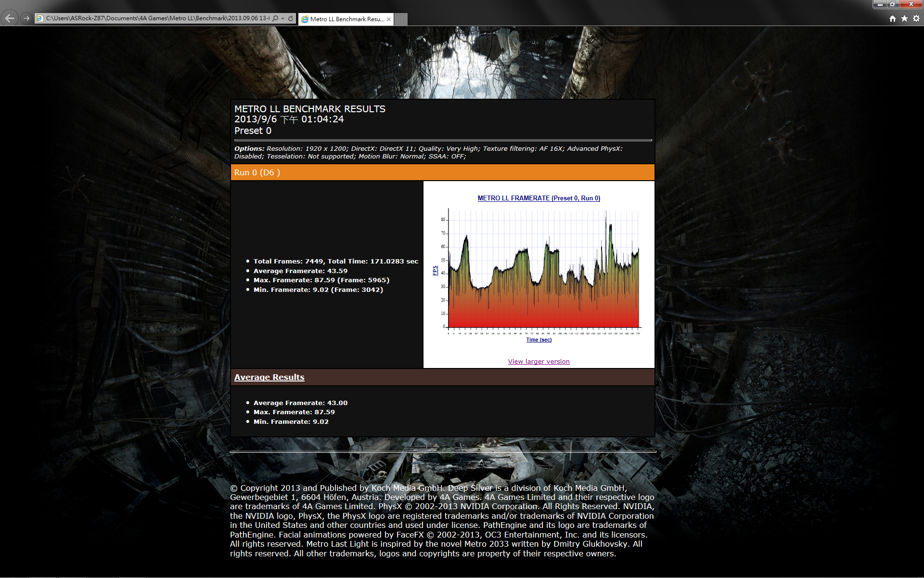The image size is (924, 578).
Task: Click the page icon in address bar
Action: [x=40, y=18]
